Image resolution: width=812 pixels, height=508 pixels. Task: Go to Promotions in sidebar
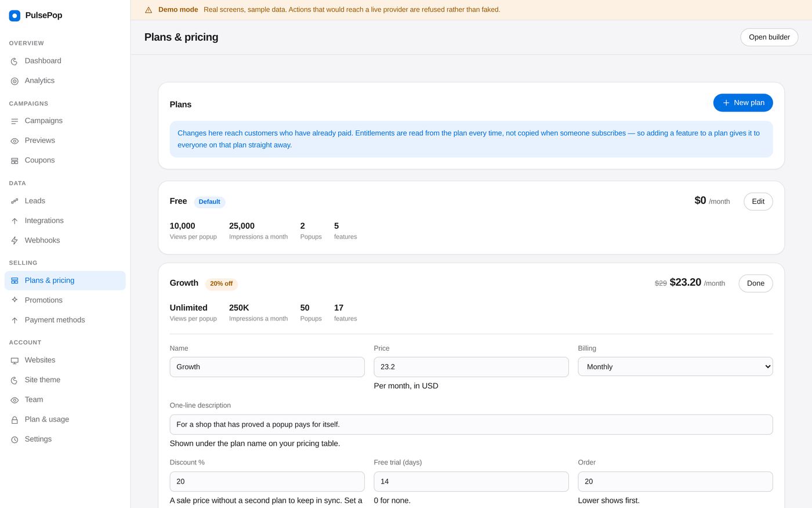click(65, 300)
